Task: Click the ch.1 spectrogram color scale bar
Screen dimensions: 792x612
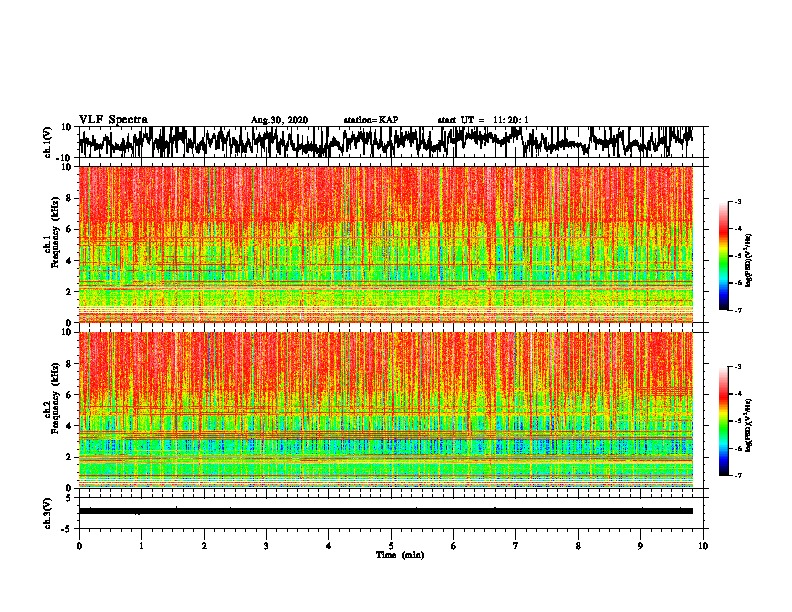Action: point(723,256)
